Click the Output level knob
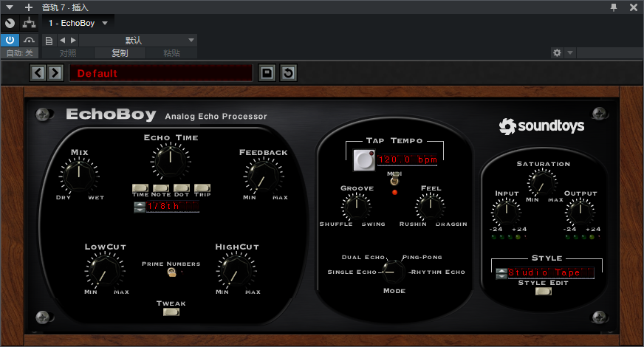The height and width of the screenshot is (347, 644). 580,212
